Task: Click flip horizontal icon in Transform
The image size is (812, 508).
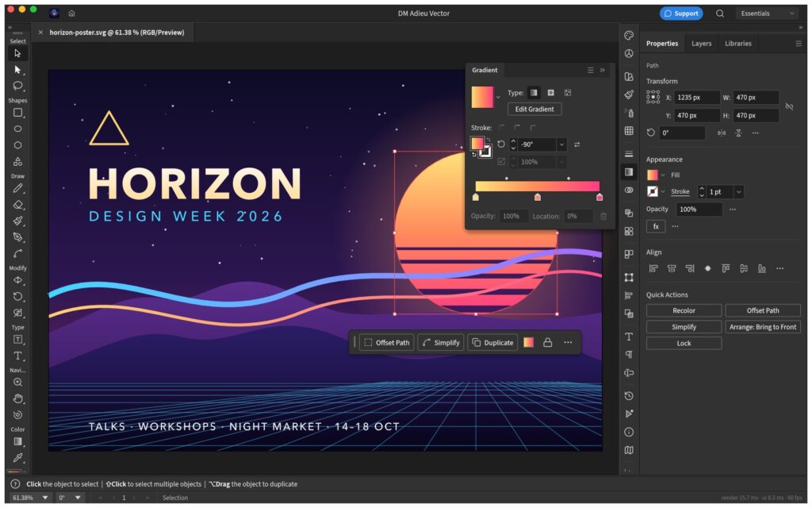Action: click(x=722, y=133)
